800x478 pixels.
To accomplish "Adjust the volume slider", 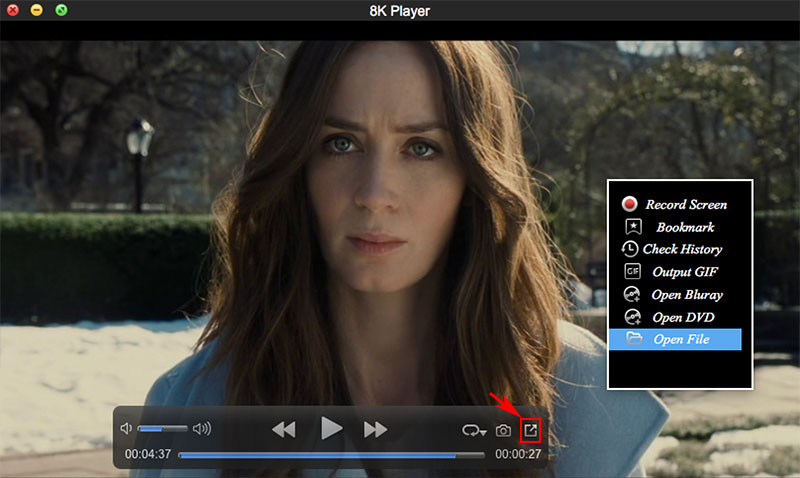I will 164,429.
